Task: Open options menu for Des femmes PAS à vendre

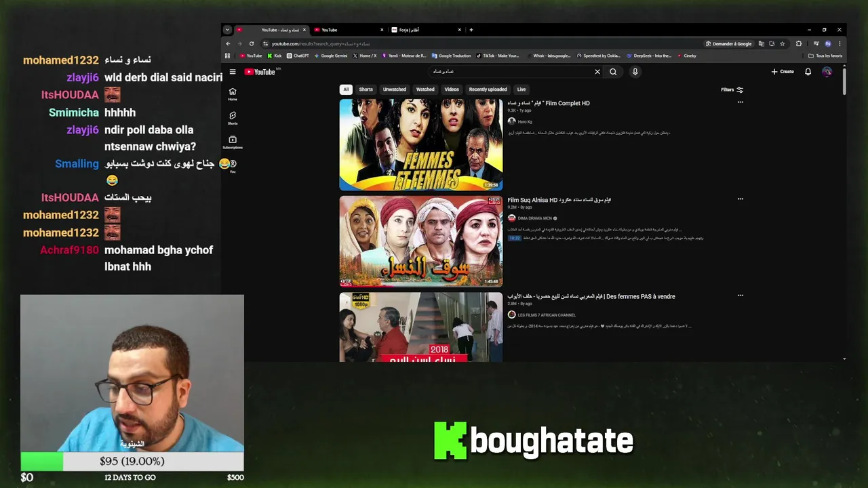Action: pos(741,296)
